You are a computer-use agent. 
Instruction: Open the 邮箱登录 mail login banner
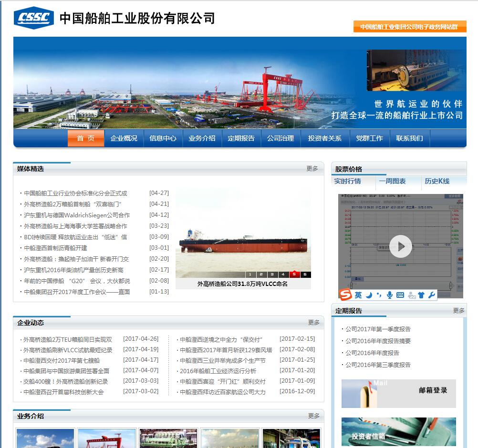coord(398,394)
